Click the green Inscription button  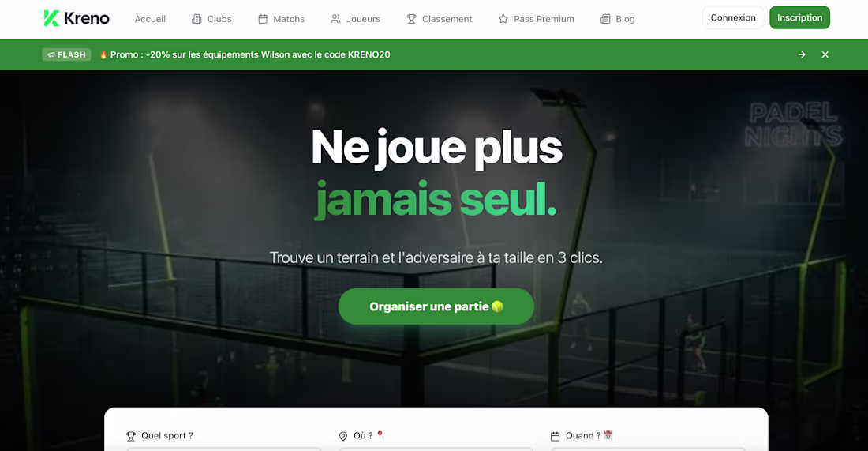799,17
